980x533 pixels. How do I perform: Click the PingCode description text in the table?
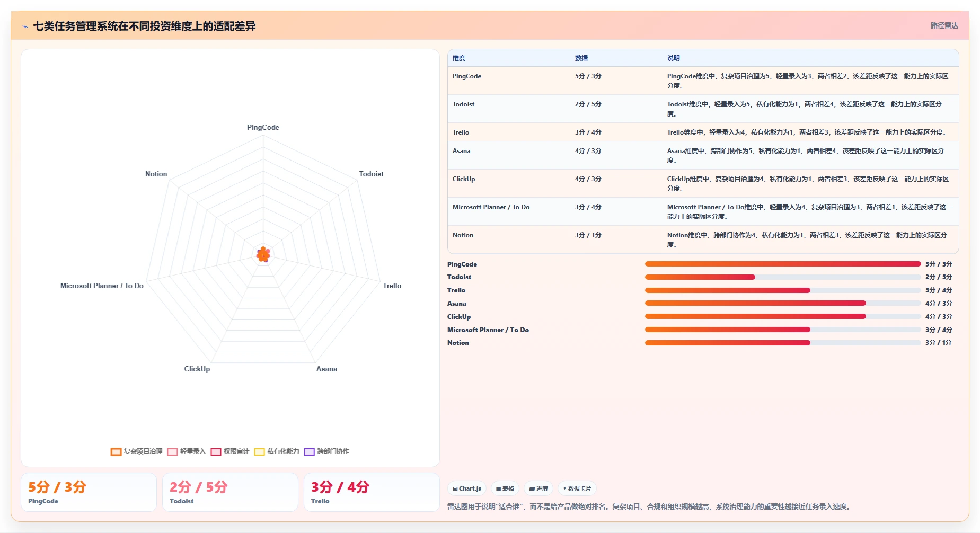coord(808,81)
